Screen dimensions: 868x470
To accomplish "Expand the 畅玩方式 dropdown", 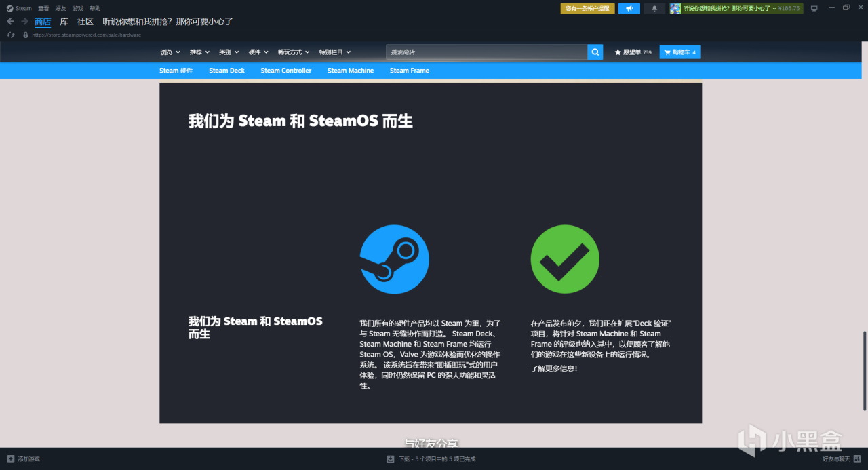I will pos(294,52).
